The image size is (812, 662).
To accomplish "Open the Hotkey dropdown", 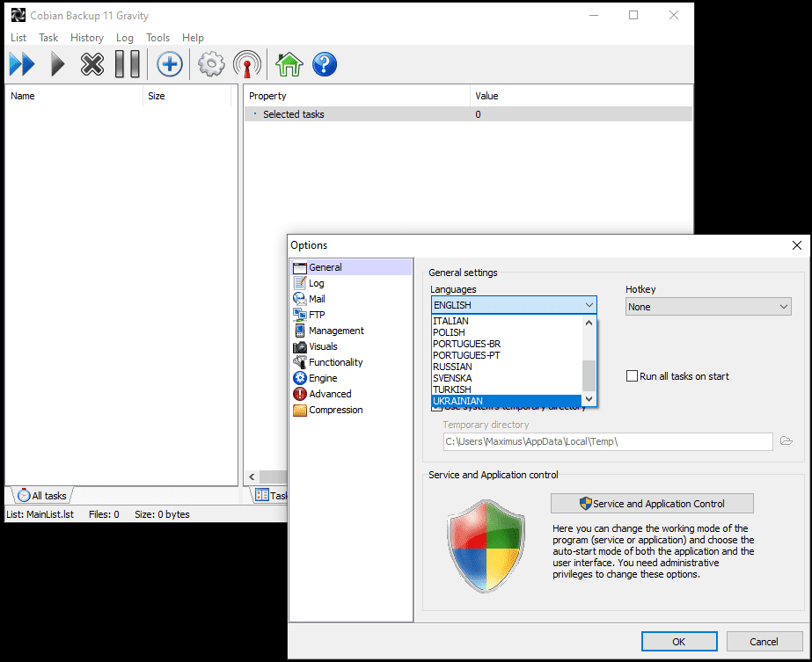I will [x=708, y=307].
